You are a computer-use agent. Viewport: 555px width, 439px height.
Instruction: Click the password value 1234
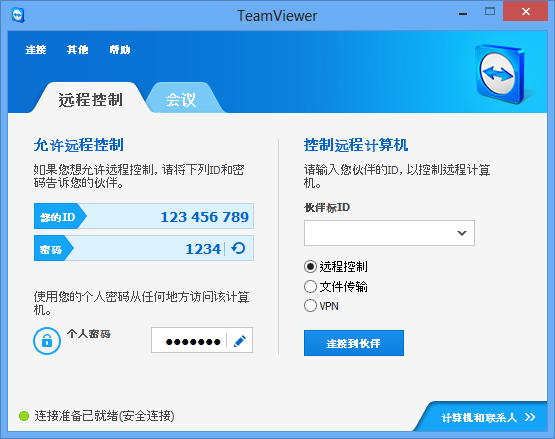(203, 249)
